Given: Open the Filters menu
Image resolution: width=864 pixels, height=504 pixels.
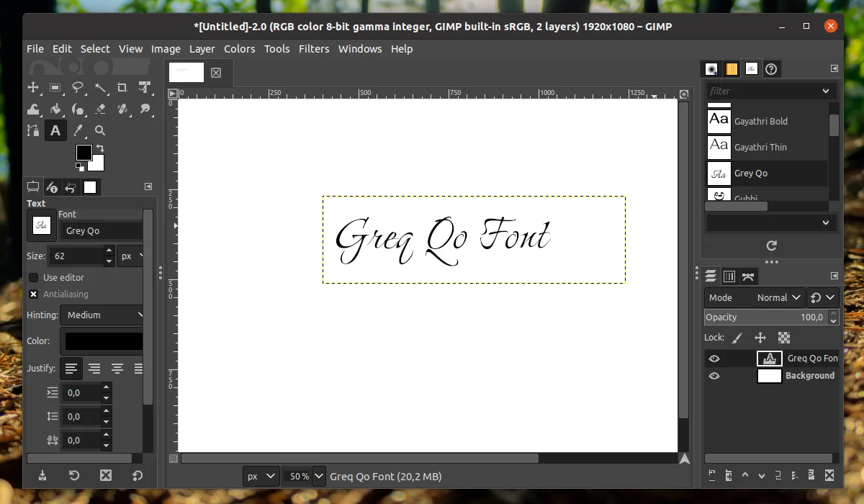Looking at the screenshot, I should (x=314, y=49).
